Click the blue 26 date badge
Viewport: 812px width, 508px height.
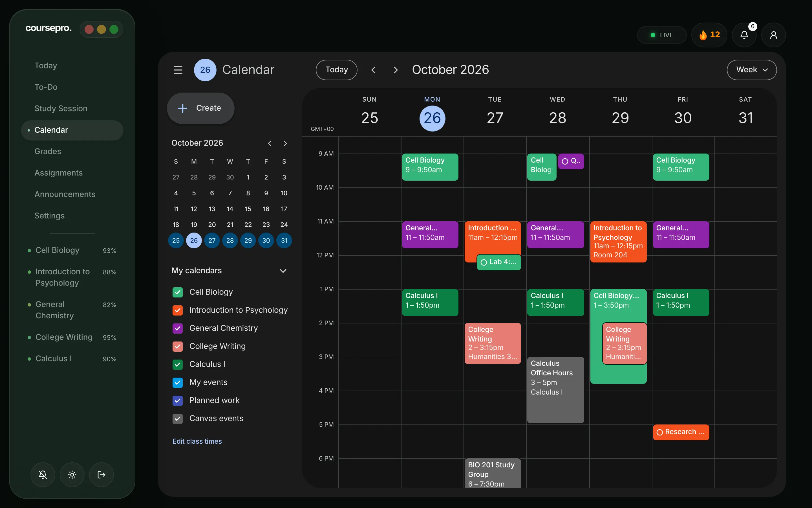pos(205,70)
